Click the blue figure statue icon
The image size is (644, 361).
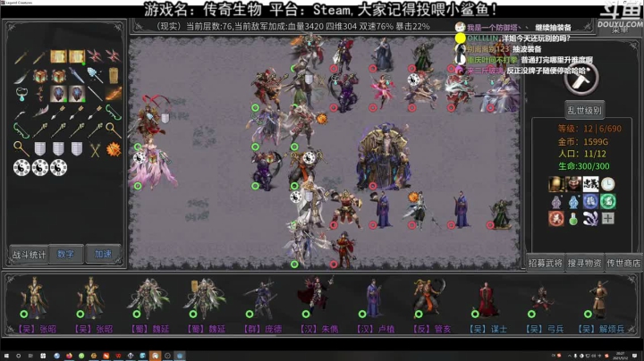(573, 201)
